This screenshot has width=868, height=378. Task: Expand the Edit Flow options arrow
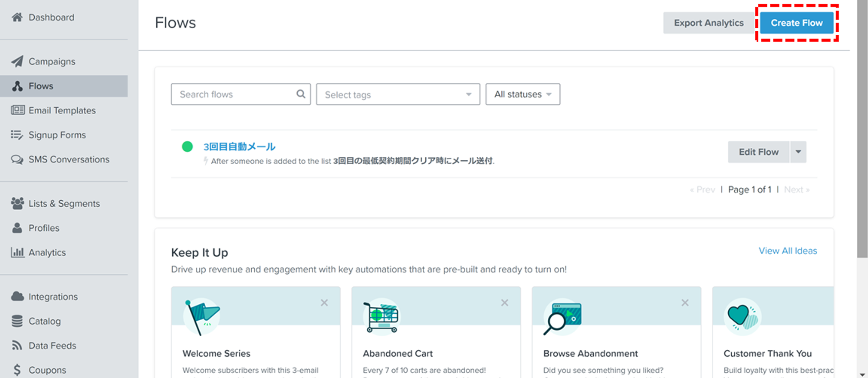(798, 152)
